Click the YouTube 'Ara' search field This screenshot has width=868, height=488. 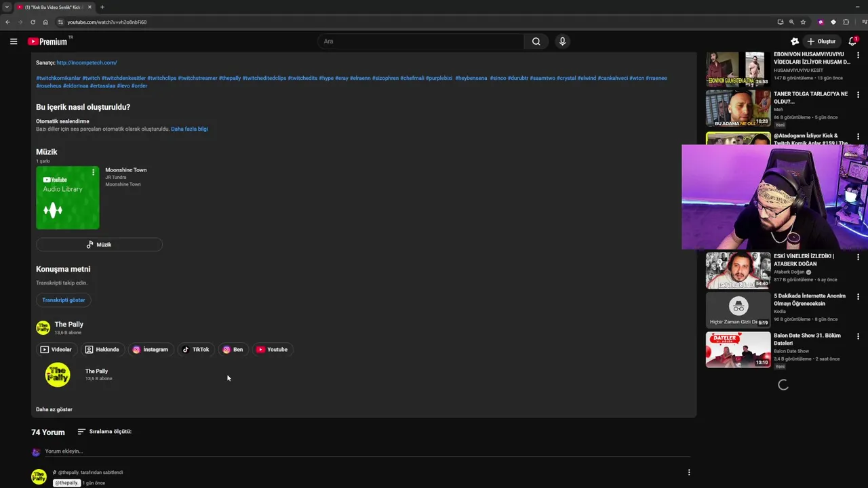pyautogui.click(x=420, y=41)
